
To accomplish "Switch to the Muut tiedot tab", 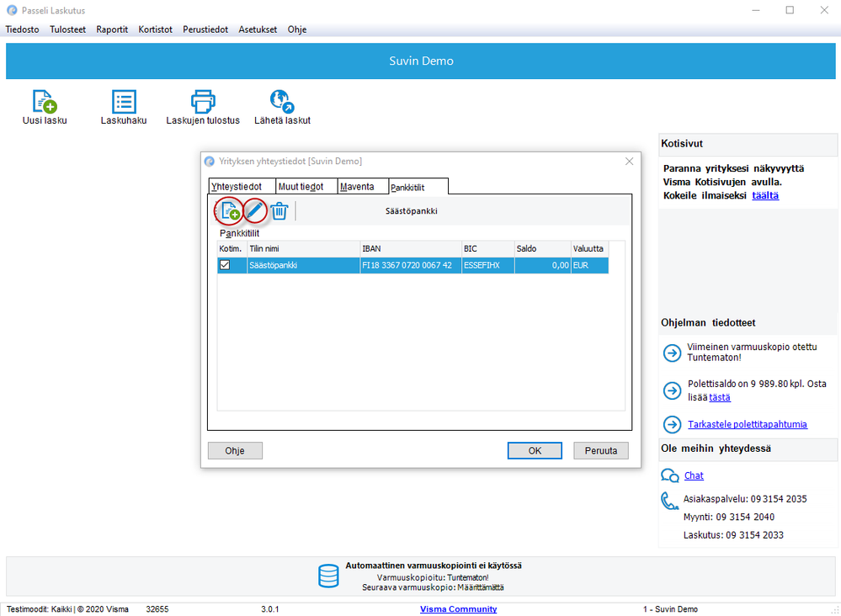I will tap(306, 186).
